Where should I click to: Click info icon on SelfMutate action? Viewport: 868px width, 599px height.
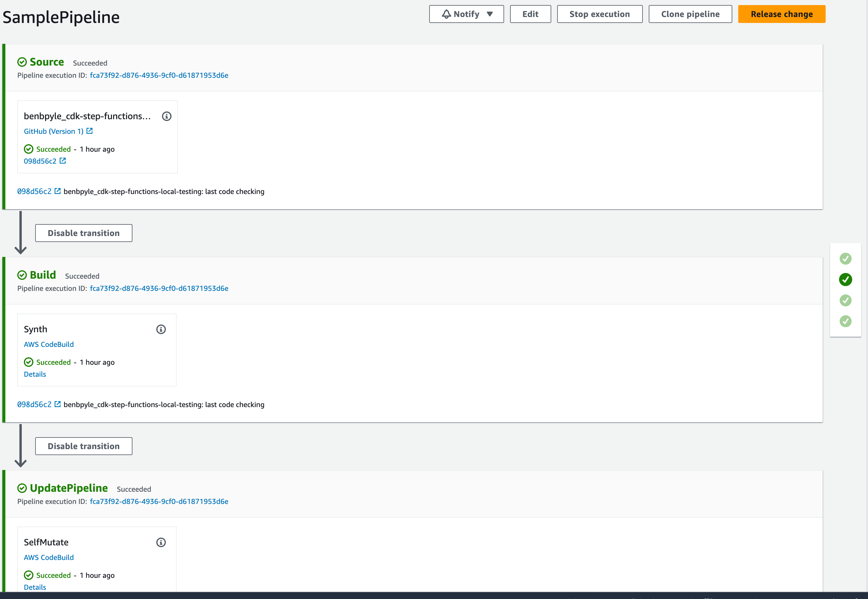(x=161, y=542)
